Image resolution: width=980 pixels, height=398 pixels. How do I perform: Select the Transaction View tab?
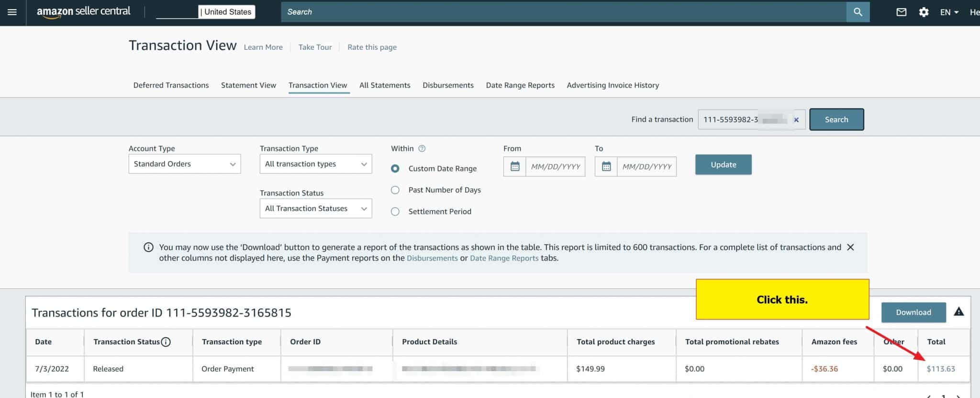pyautogui.click(x=318, y=85)
